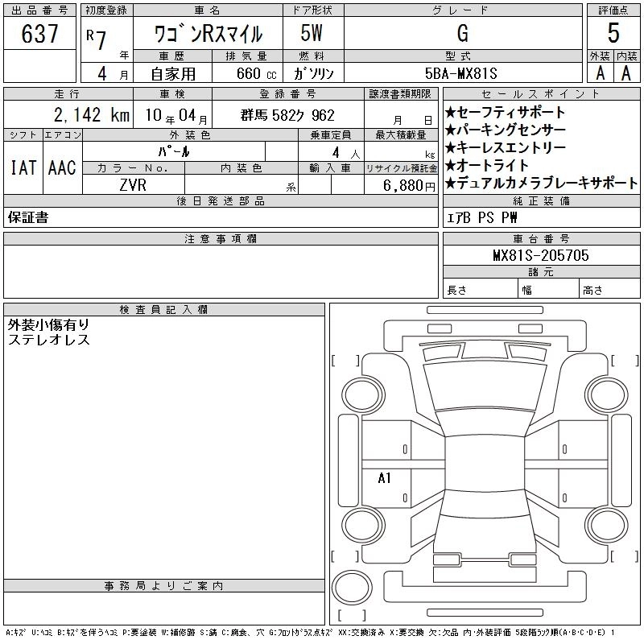Click door type 5W value
This screenshot has width=644, height=644.
(312, 33)
